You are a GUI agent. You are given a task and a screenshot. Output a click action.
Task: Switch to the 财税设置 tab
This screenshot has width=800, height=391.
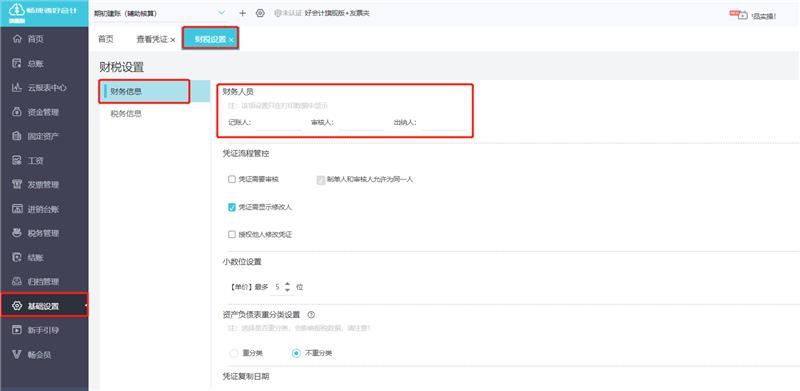[210, 39]
